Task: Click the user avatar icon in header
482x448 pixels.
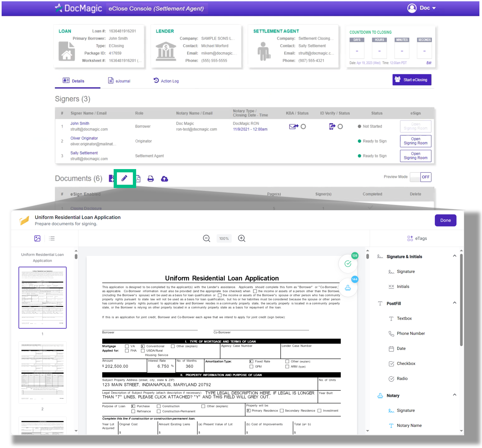Action: click(x=412, y=8)
